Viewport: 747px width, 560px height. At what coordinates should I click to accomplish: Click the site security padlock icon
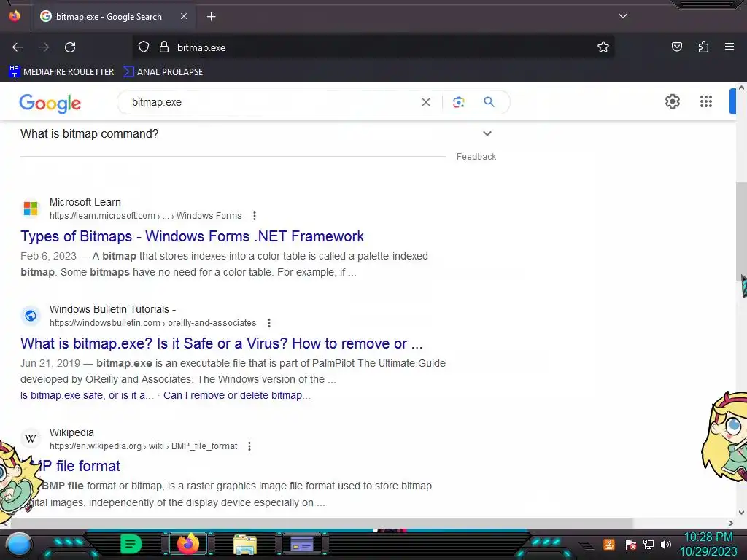(164, 47)
